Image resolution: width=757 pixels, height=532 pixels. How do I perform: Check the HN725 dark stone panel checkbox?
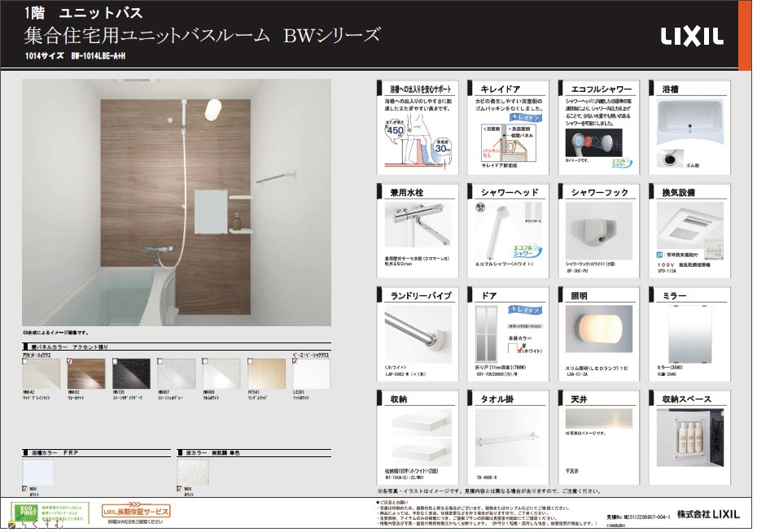pyautogui.click(x=115, y=360)
